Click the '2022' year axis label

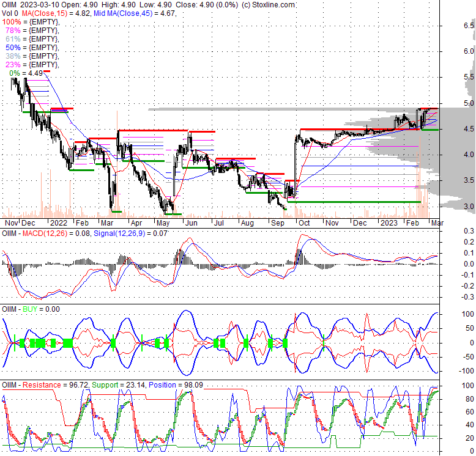(59, 223)
